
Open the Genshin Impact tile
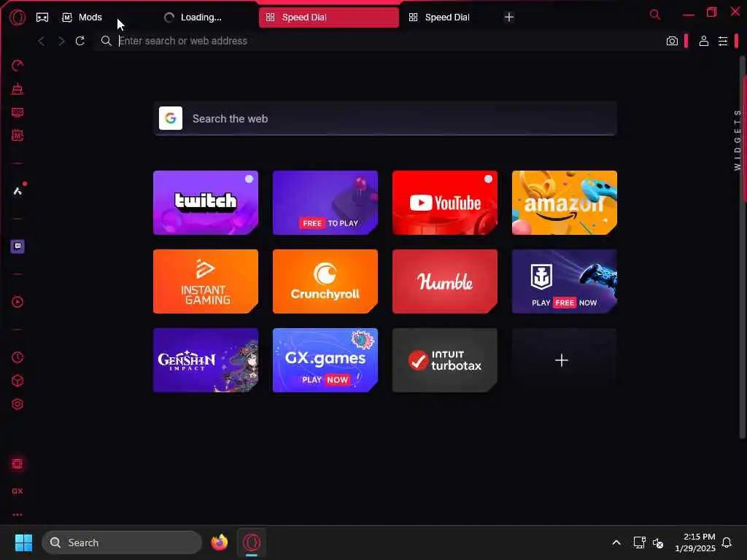[206, 360]
